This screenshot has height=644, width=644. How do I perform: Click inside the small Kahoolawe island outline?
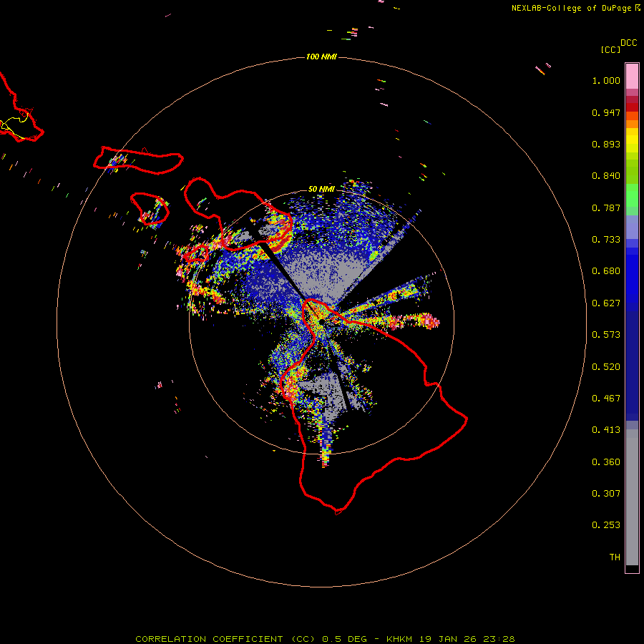click(196, 254)
